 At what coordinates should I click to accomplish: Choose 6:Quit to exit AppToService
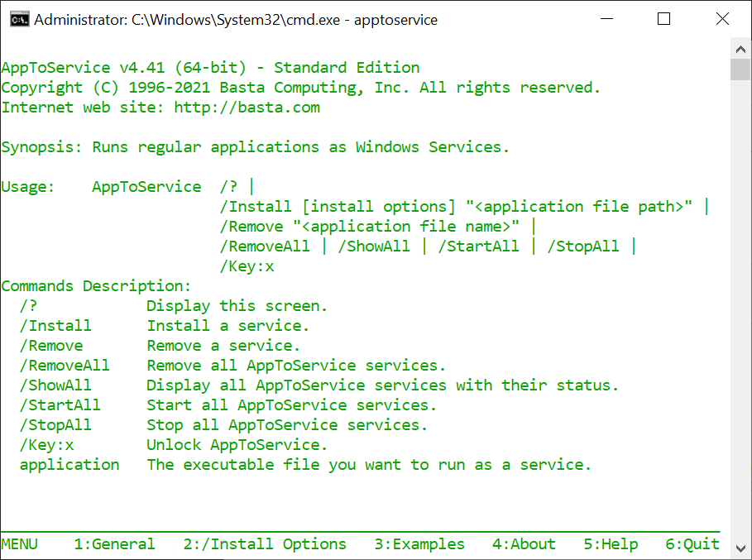click(x=692, y=544)
